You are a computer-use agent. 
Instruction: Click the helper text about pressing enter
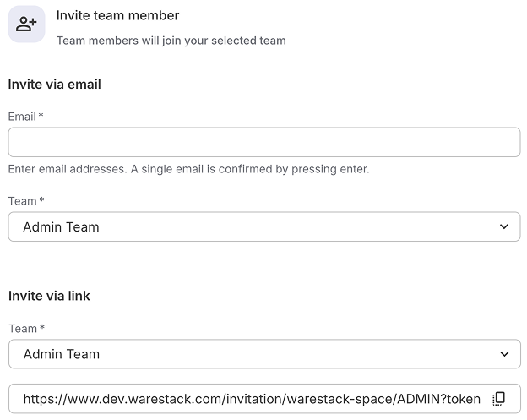click(x=188, y=169)
